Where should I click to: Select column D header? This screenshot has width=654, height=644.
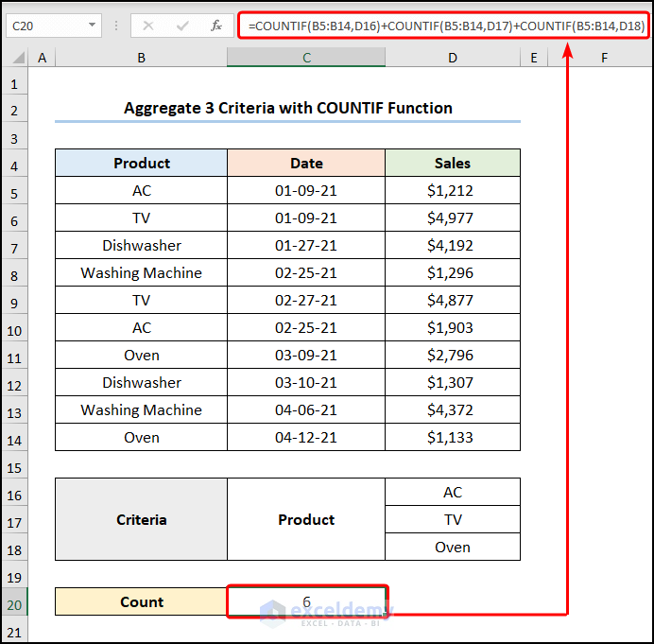click(x=453, y=57)
